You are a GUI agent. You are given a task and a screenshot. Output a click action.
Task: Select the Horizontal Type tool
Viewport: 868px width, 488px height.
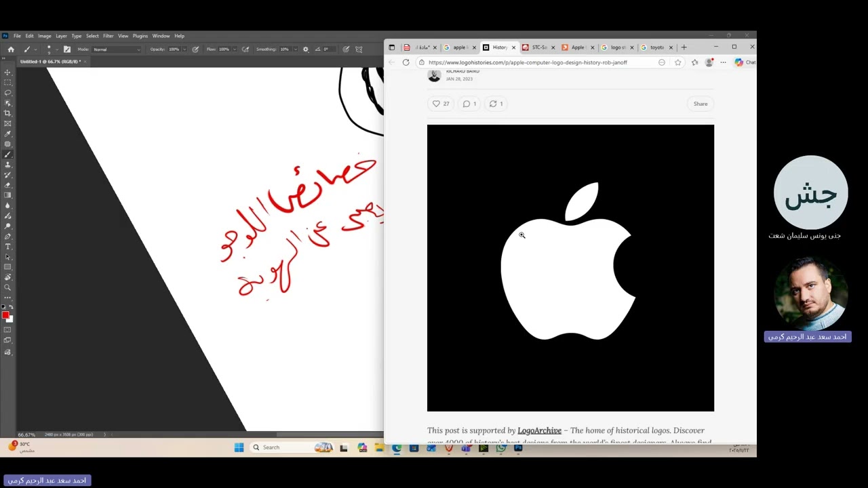[7, 247]
